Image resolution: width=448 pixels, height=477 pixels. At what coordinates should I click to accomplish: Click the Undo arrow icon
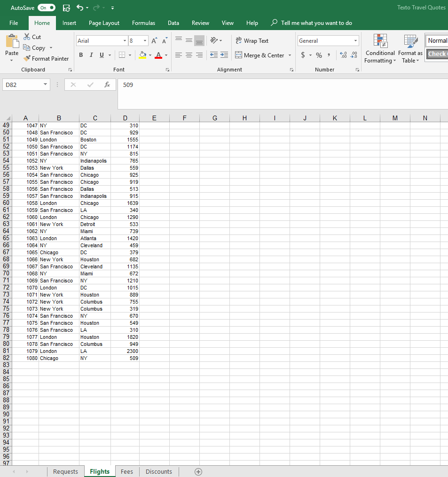coord(80,8)
